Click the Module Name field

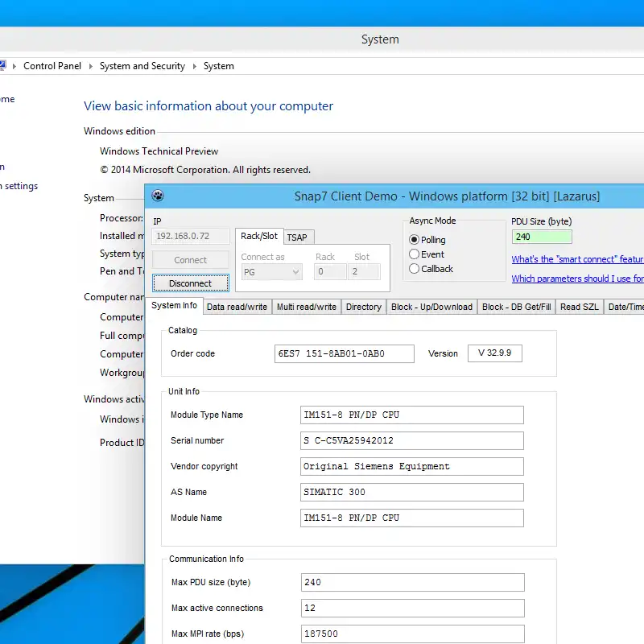[412, 518]
